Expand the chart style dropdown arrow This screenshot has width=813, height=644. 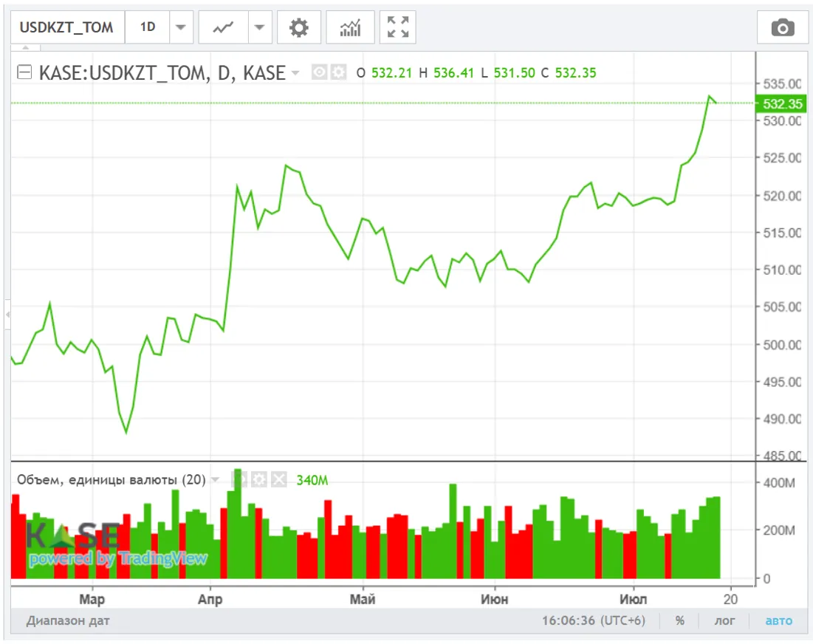click(258, 28)
